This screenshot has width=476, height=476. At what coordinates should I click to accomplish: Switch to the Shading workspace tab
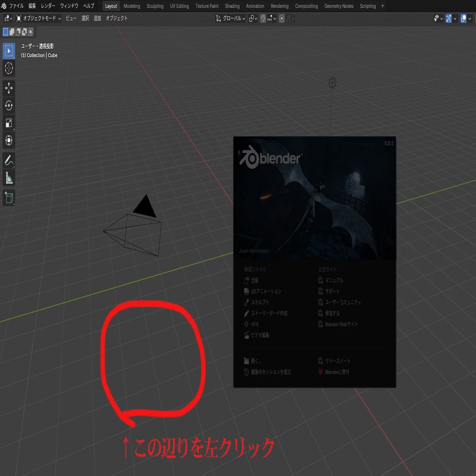point(232,6)
